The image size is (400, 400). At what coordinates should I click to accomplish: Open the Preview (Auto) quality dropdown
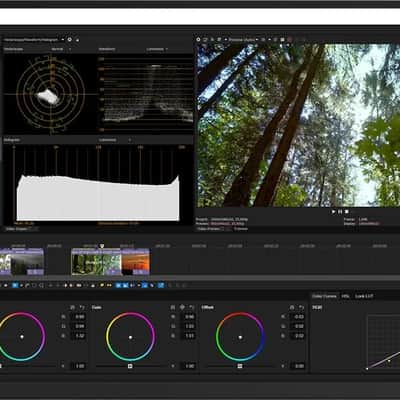pos(243,39)
